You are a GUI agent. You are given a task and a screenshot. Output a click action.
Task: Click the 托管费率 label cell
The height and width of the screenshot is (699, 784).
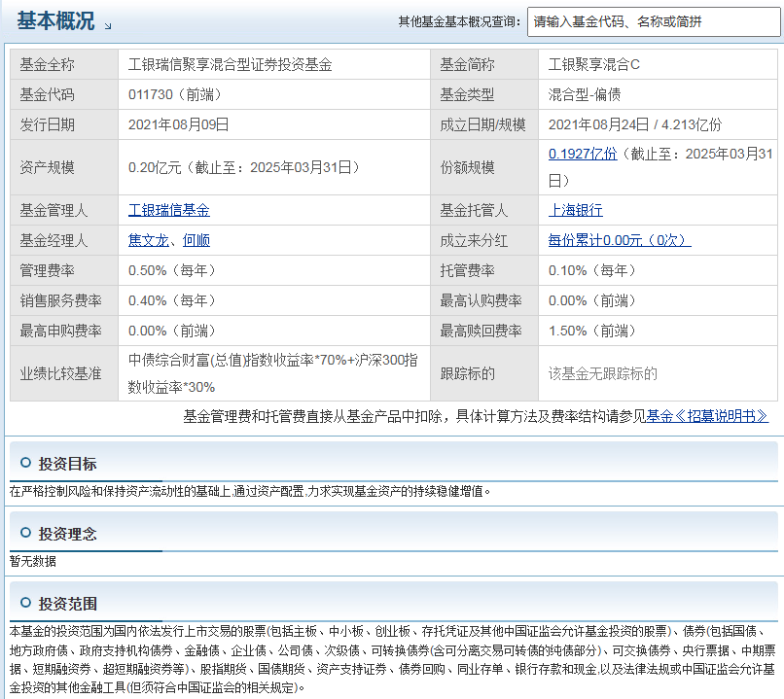(484, 270)
